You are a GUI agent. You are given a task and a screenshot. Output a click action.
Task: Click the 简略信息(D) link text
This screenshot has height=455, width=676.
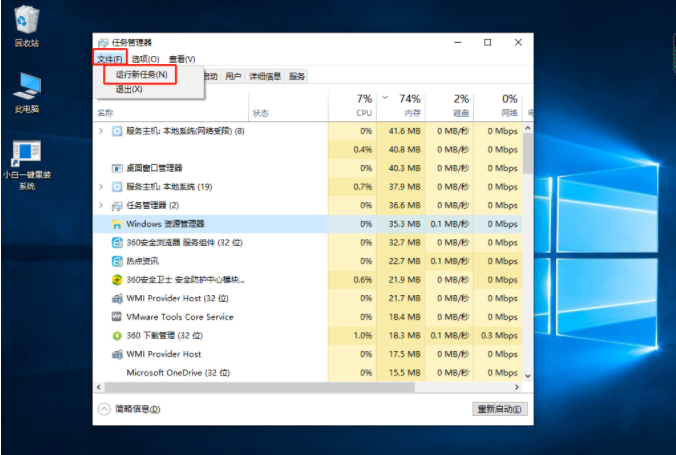(x=138, y=409)
